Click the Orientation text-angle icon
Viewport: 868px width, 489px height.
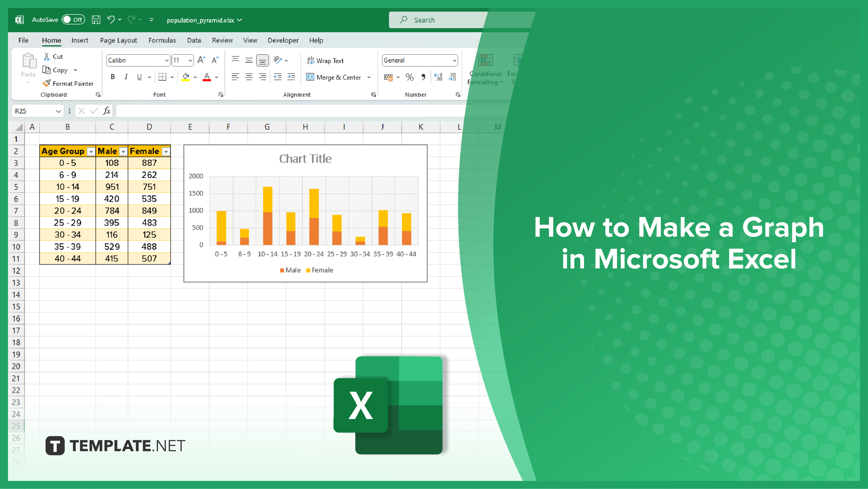(x=278, y=60)
